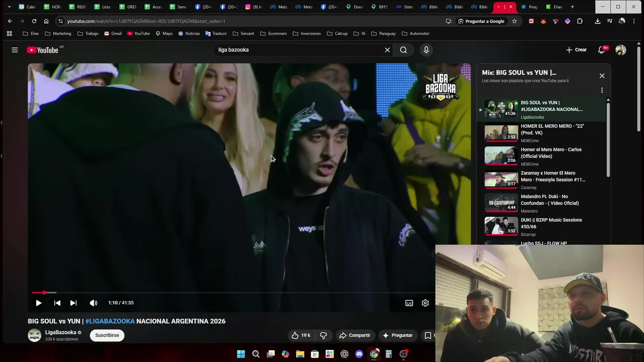Screen dimensions: 644x362
Task: Close the Mix playlist panel
Action: coord(602,76)
